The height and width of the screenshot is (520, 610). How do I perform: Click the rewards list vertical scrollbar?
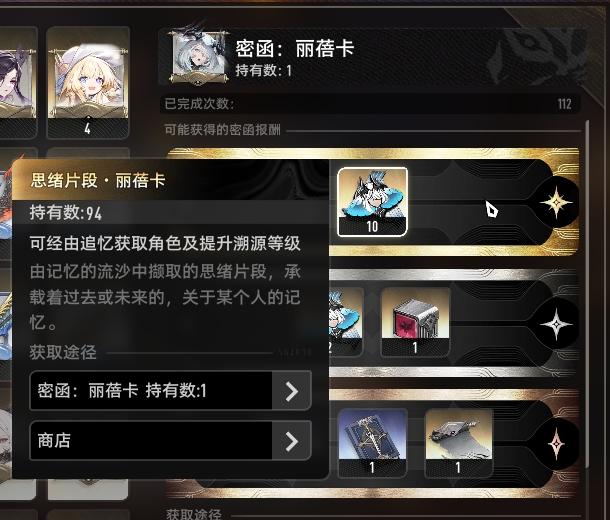(x=587, y=296)
